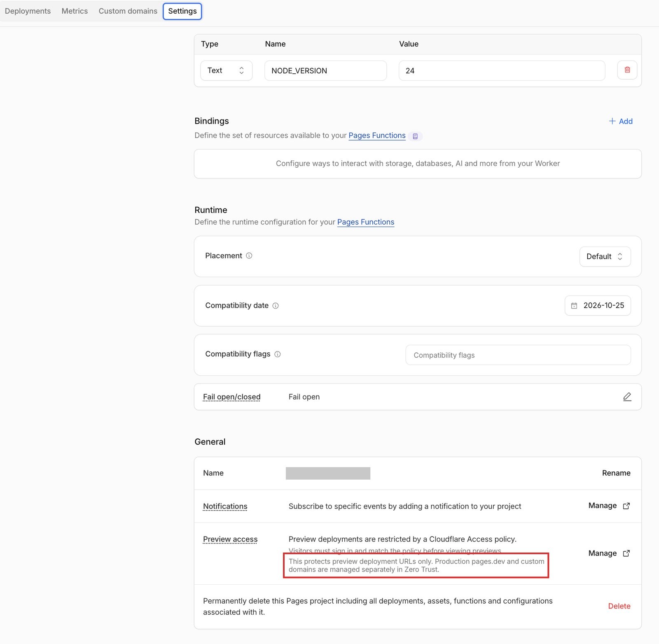Click the 'Configure ways to interact with storage' text

(418, 164)
